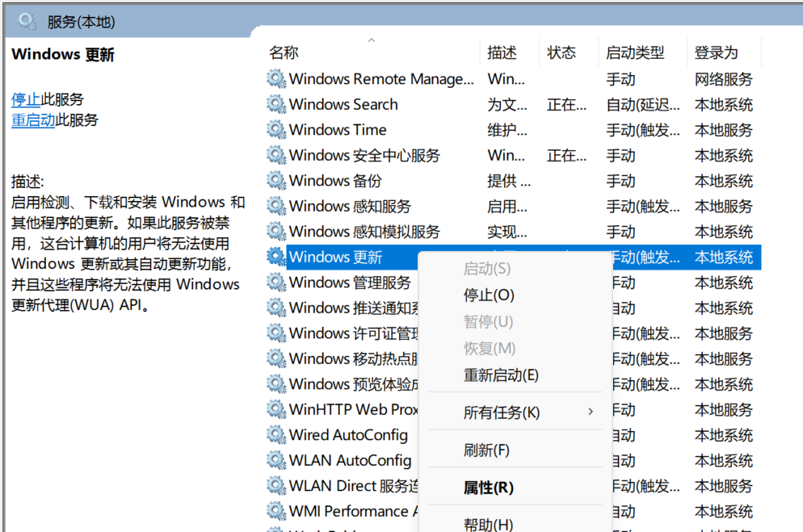Sort by the 描述 column header
The image size is (803, 532).
coord(502,52)
